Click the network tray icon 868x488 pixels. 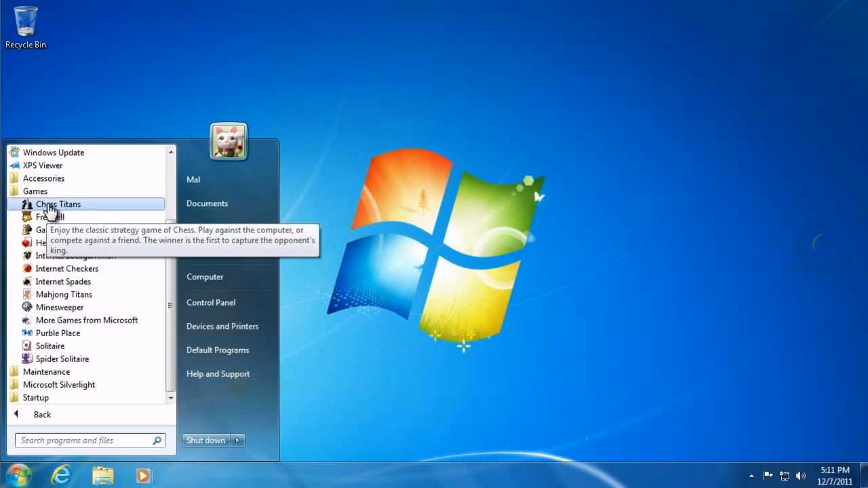pyautogui.click(x=785, y=476)
